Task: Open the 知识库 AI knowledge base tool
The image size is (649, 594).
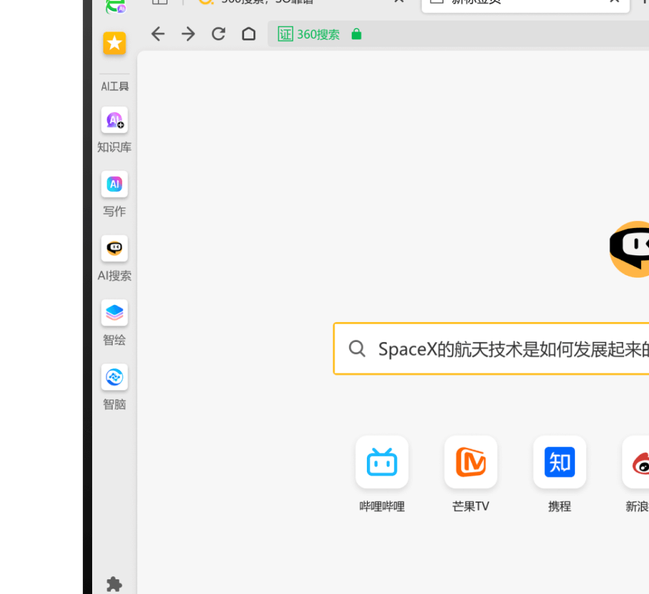Action: (x=114, y=120)
